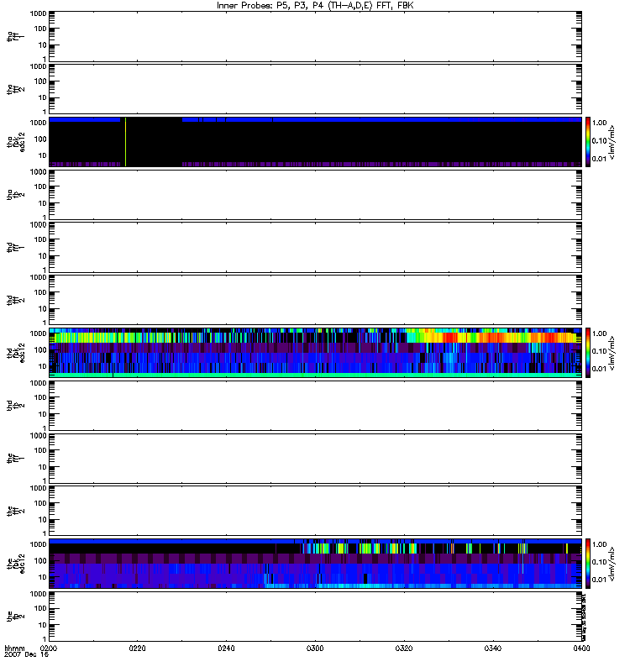This screenshot has height=672, width=630.
Task: Click the 0340 time axis label
Action: point(493,648)
